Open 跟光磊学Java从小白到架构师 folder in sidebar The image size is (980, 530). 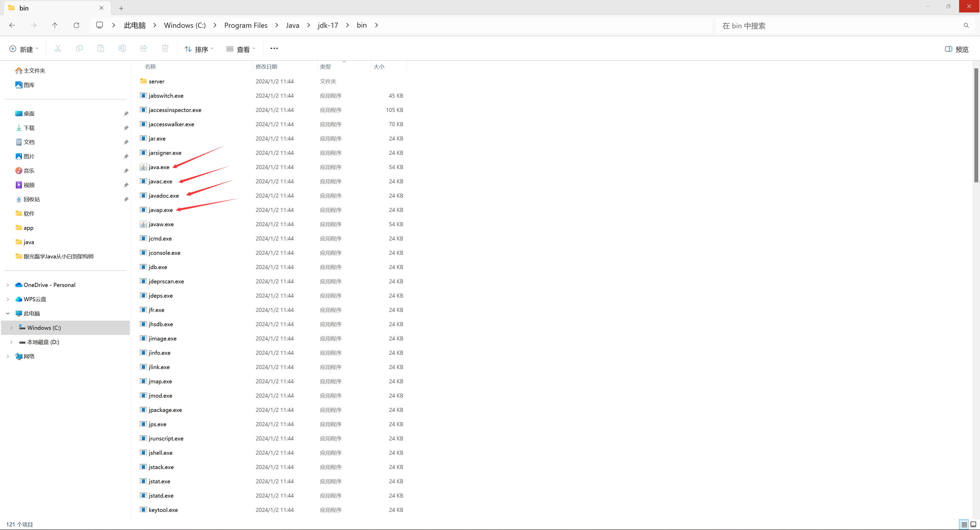click(54, 256)
